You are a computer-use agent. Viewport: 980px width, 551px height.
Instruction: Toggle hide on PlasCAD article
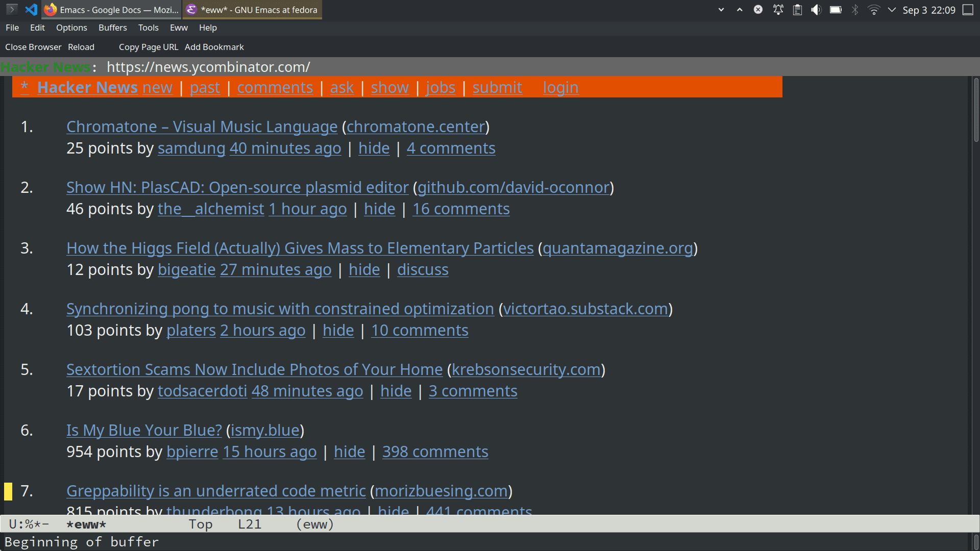tap(379, 209)
